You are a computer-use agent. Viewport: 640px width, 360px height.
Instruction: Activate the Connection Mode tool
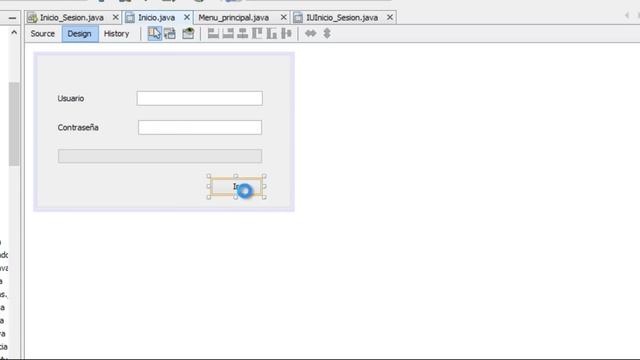point(170,33)
